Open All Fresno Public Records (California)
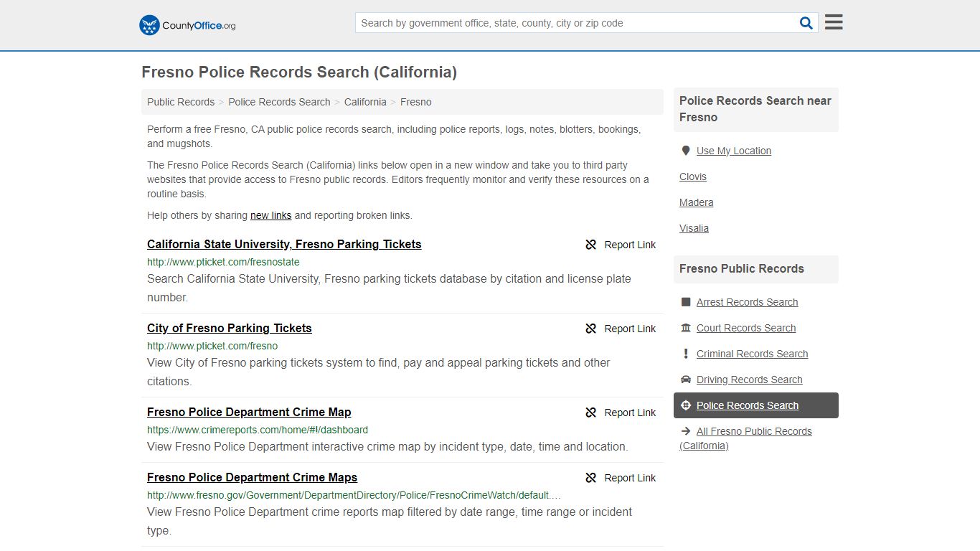Viewport: 980px width, 551px height. 746,438
